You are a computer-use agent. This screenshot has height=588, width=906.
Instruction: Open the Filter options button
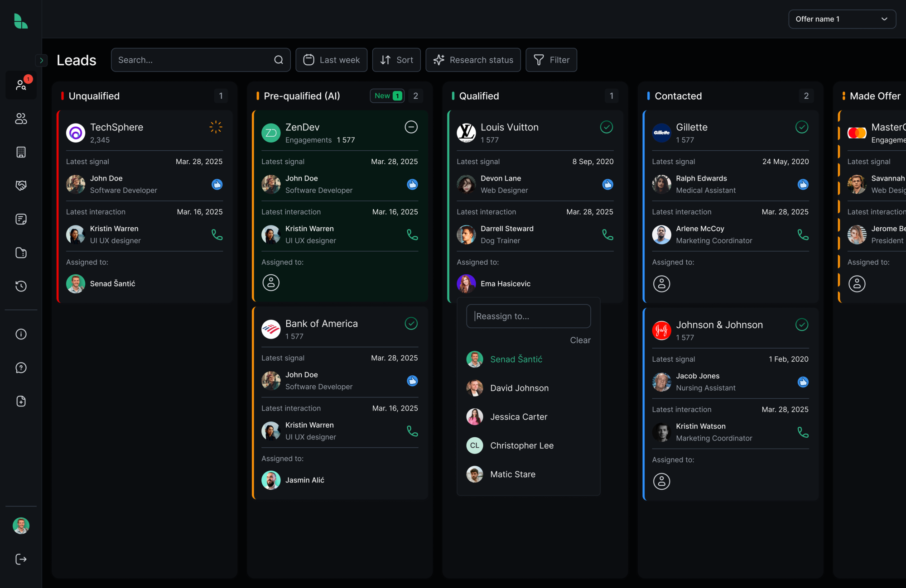pyautogui.click(x=551, y=60)
